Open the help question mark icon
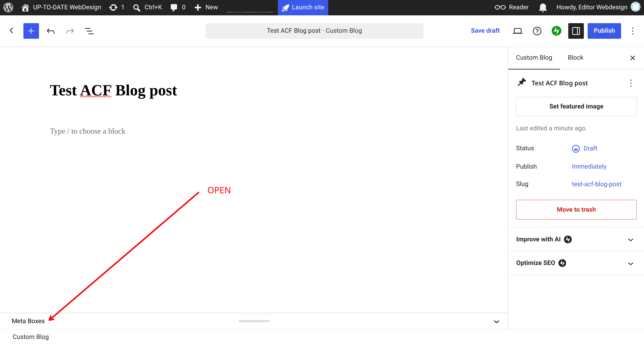 pyautogui.click(x=537, y=31)
